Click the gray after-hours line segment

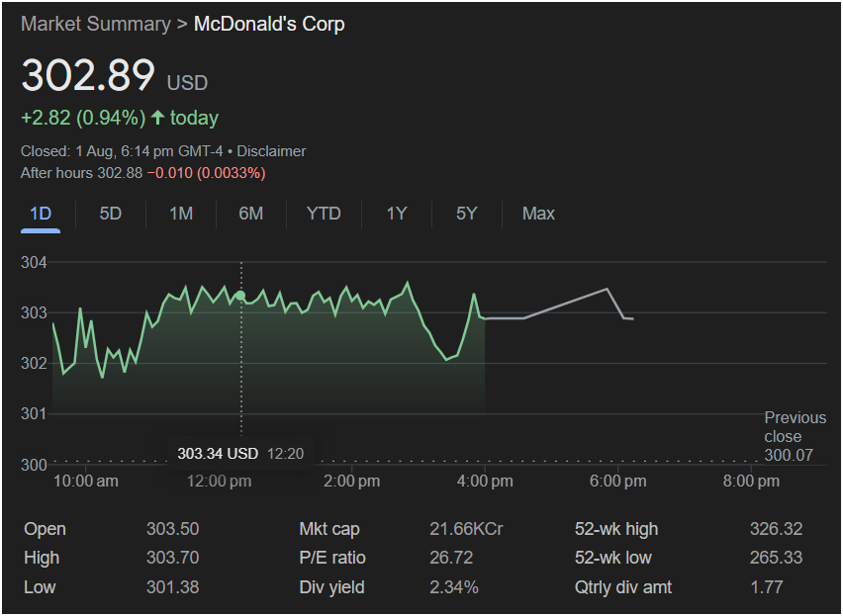coord(564,305)
